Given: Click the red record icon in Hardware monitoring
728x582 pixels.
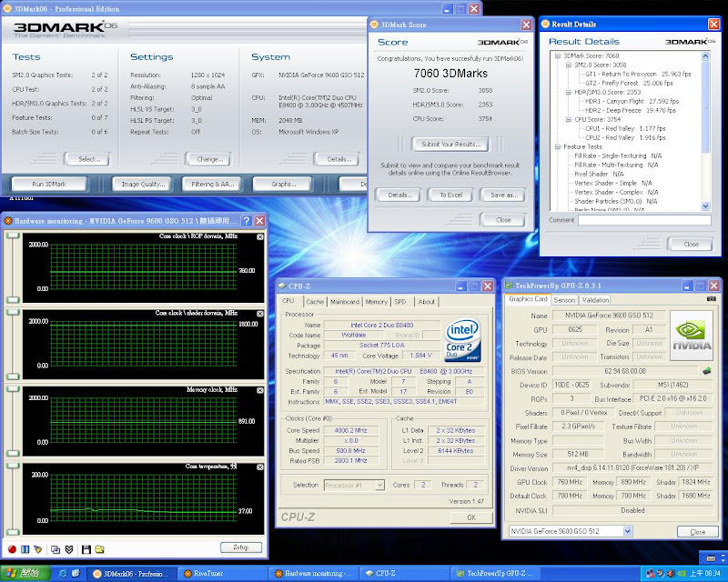Looking at the screenshot, I should pyautogui.click(x=12, y=549).
